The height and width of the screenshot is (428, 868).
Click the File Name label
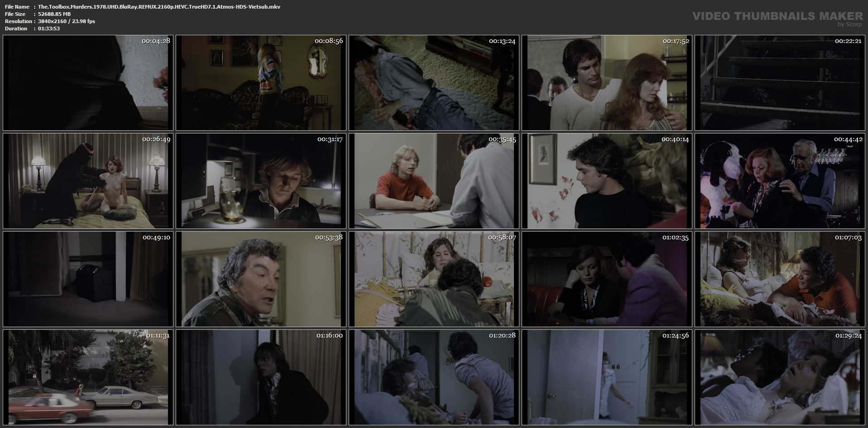click(17, 7)
